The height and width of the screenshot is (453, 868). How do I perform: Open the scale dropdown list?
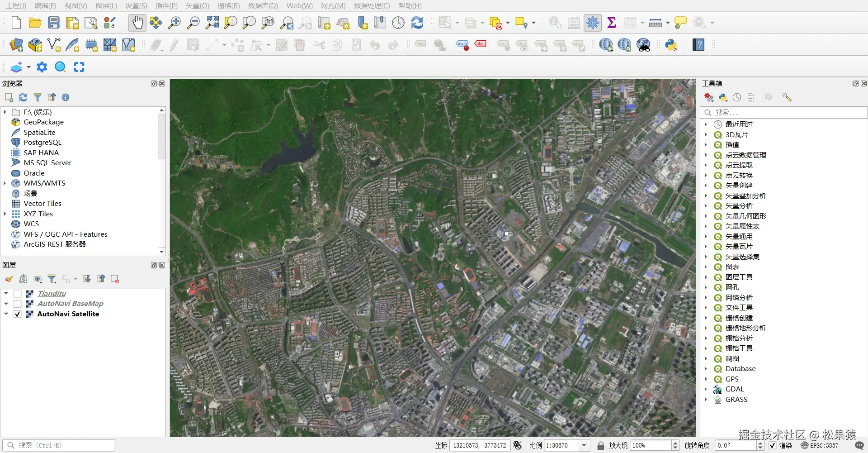[x=584, y=445]
